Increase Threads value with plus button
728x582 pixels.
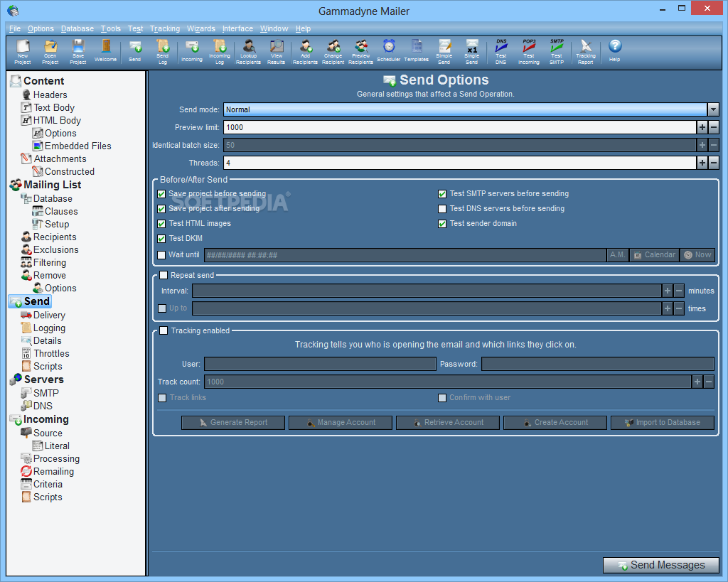tap(702, 163)
